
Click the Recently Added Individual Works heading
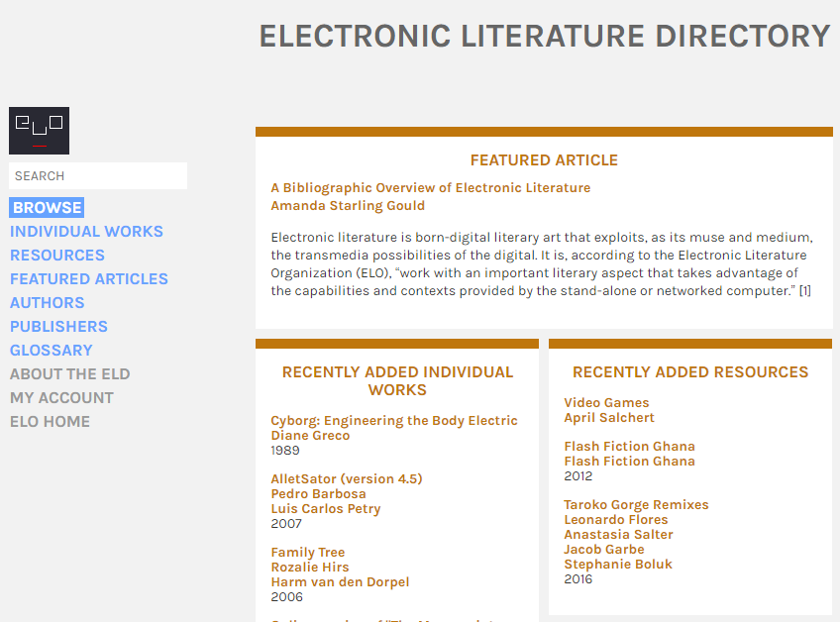(x=397, y=381)
